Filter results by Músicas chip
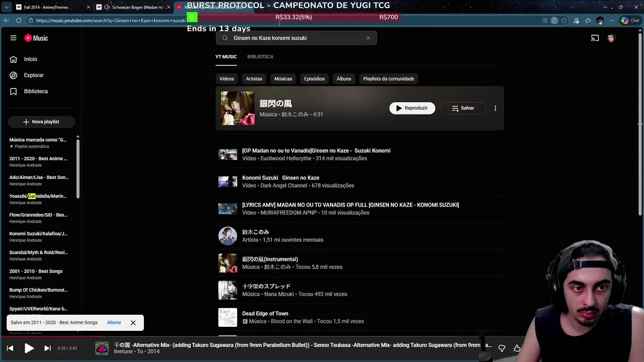This screenshot has width=644, height=362. pos(283,79)
